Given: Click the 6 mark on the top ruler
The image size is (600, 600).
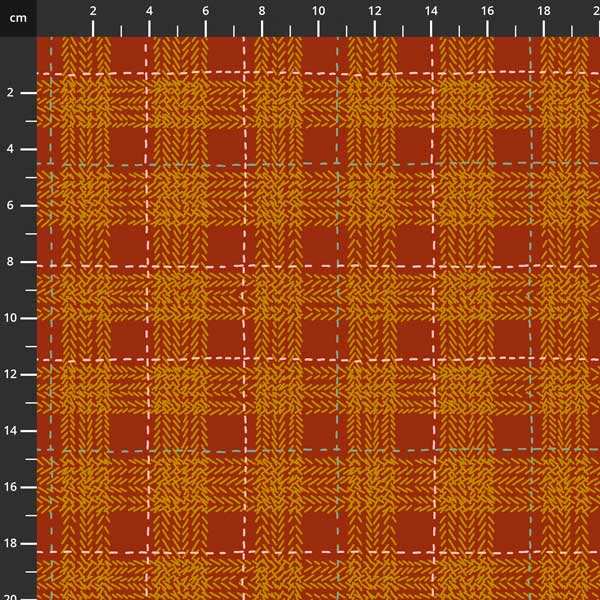Looking at the screenshot, I should point(206,11).
